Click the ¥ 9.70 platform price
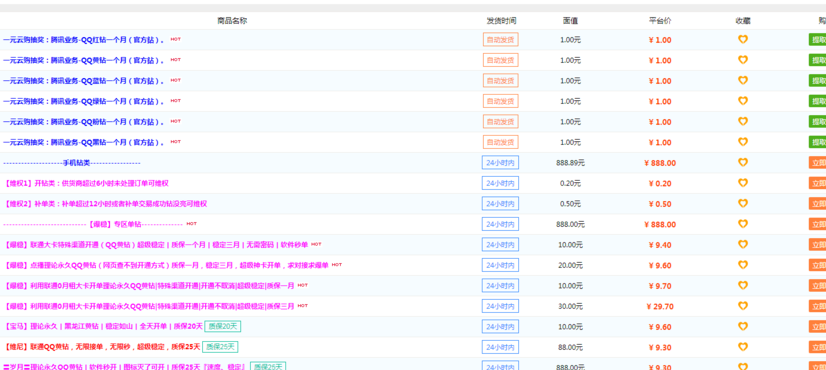This screenshot has width=826, height=370. pos(660,286)
